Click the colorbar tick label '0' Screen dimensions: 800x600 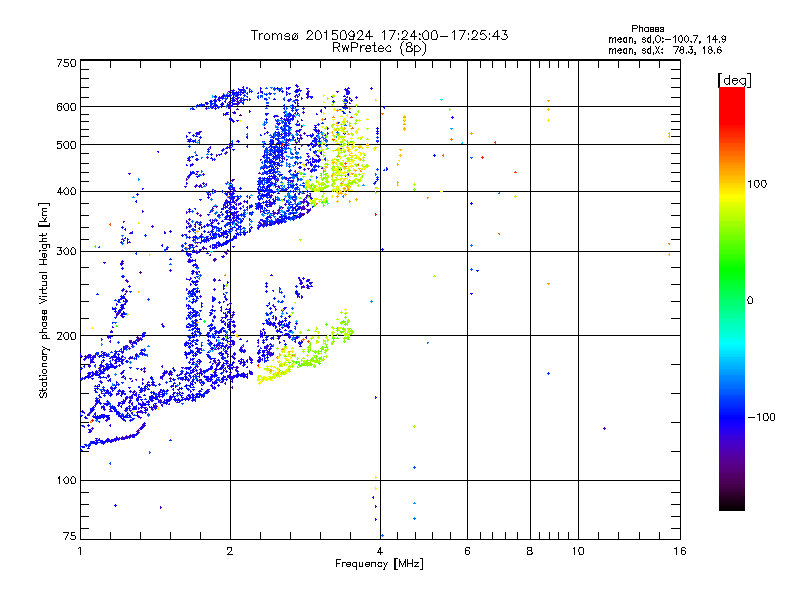pos(750,301)
